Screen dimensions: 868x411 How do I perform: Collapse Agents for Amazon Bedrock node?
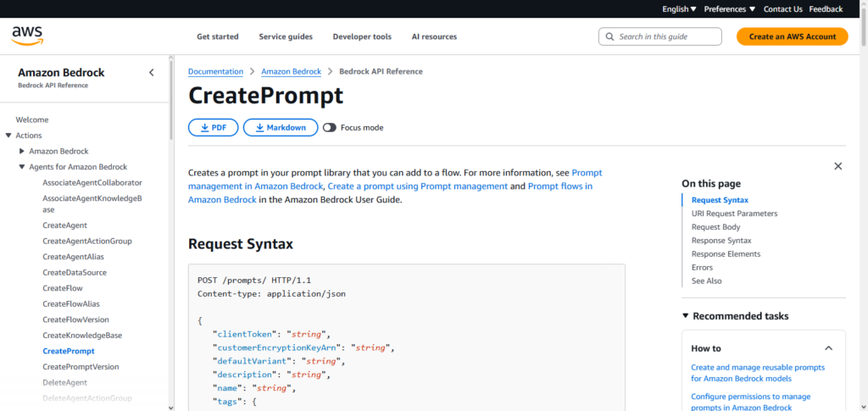coord(21,166)
